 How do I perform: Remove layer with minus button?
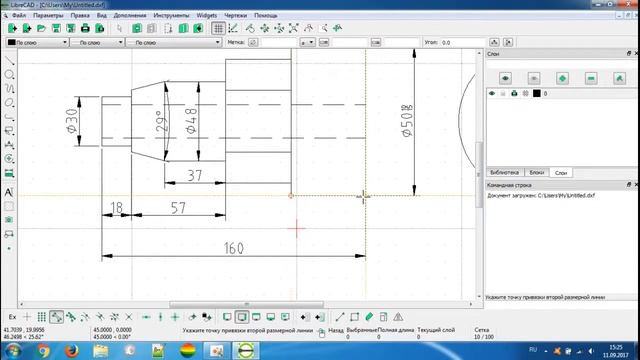click(591, 78)
